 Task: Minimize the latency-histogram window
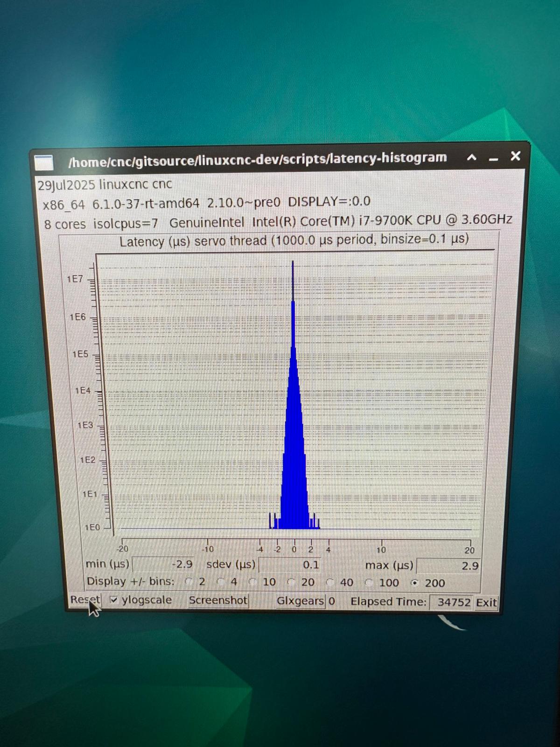493,159
